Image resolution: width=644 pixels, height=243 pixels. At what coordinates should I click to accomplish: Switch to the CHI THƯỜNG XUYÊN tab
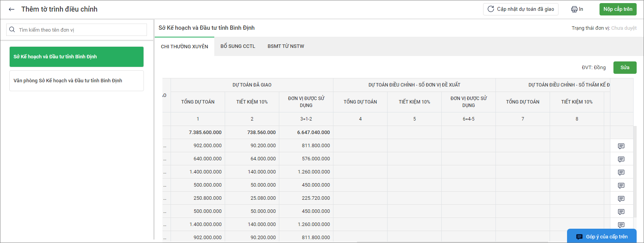[184, 47]
